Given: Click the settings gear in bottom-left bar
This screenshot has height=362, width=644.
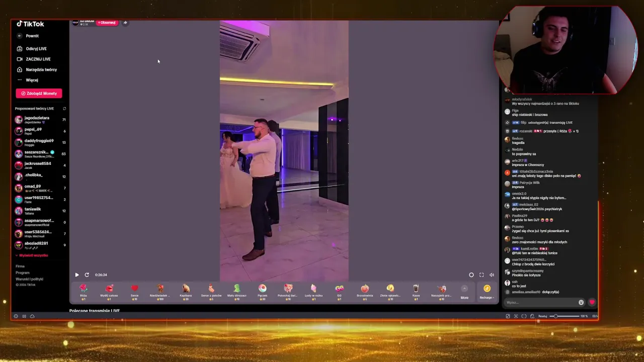Looking at the screenshot, I should pyautogui.click(x=16, y=316).
